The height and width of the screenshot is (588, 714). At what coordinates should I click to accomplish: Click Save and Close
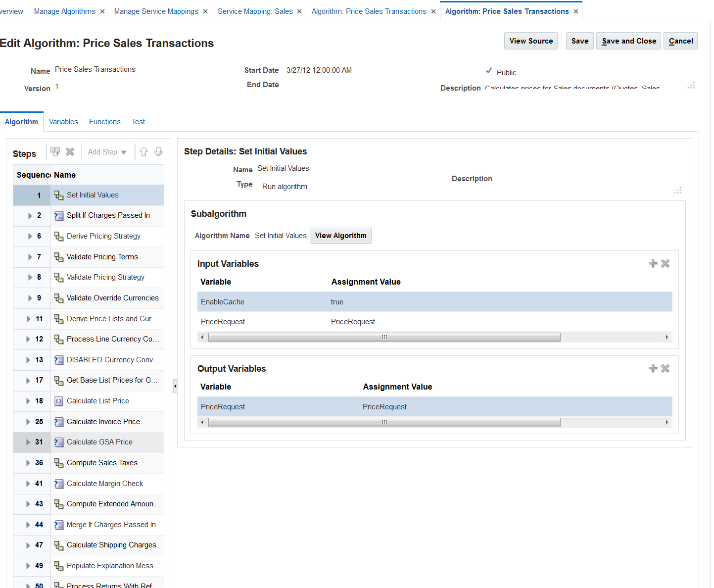point(628,41)
